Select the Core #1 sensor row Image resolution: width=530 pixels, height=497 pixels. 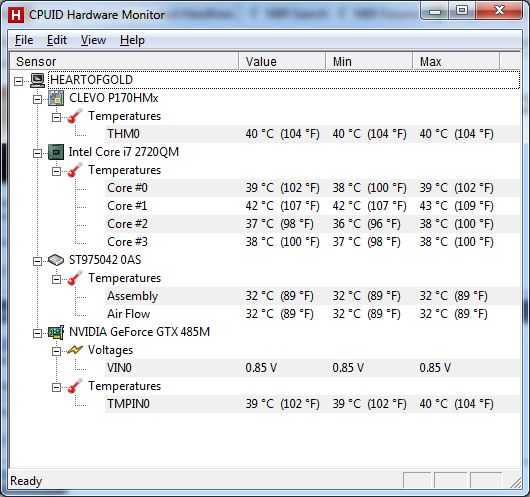(x=312, y=206)
